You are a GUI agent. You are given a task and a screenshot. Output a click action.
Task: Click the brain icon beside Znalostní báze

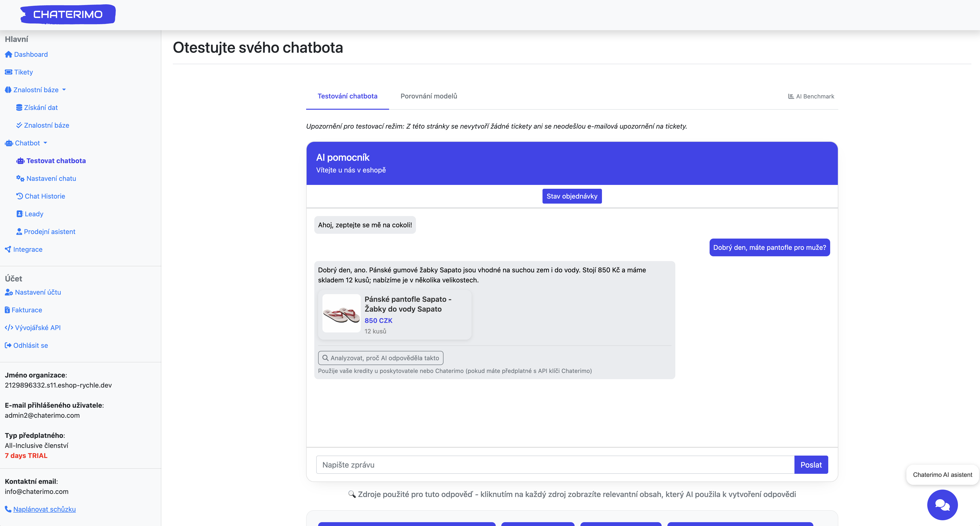(x=8, y=90)
